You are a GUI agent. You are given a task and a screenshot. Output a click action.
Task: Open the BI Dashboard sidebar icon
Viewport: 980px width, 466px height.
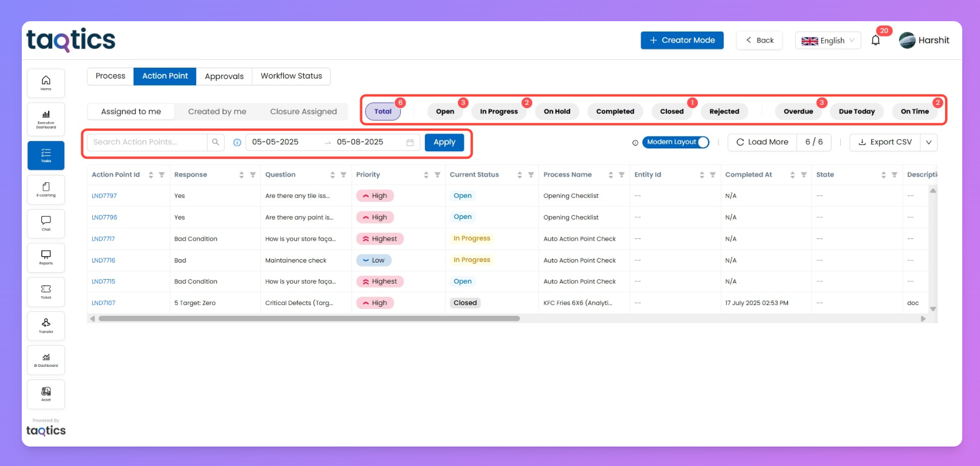(x=46, y=360)
